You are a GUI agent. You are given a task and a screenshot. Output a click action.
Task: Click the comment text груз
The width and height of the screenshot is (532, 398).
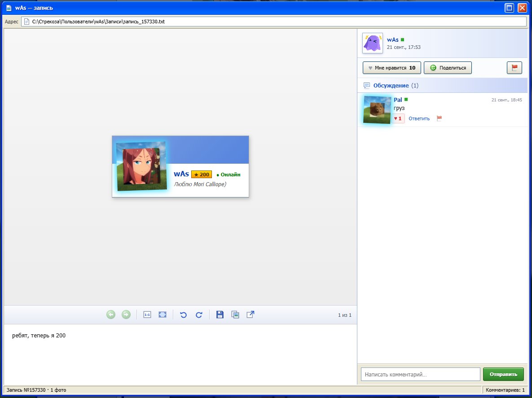(399, 108)
